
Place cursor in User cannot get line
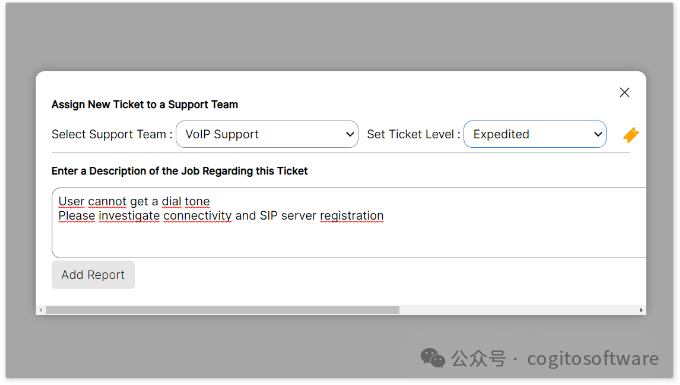click(x=134, y=202)
